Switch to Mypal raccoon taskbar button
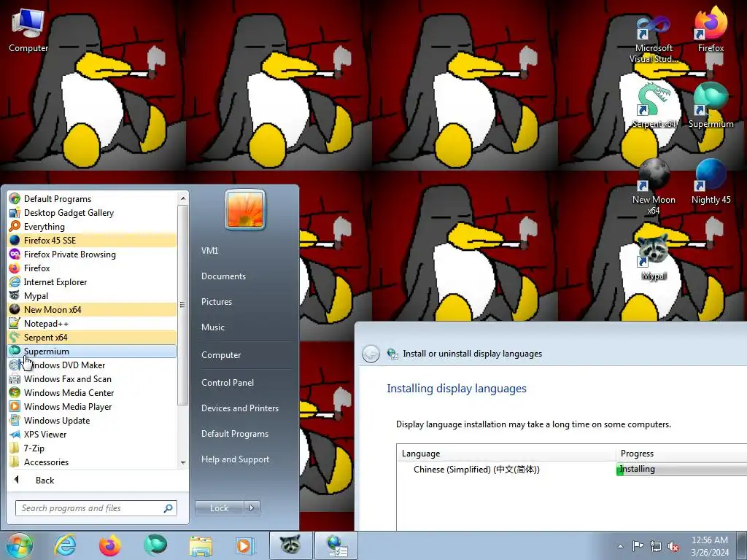 [x=290, y=545]
